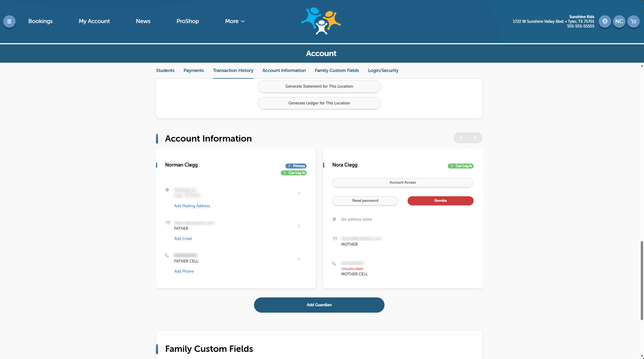Open the More dropdown menu
644x359 pixels.
[235, 21]
